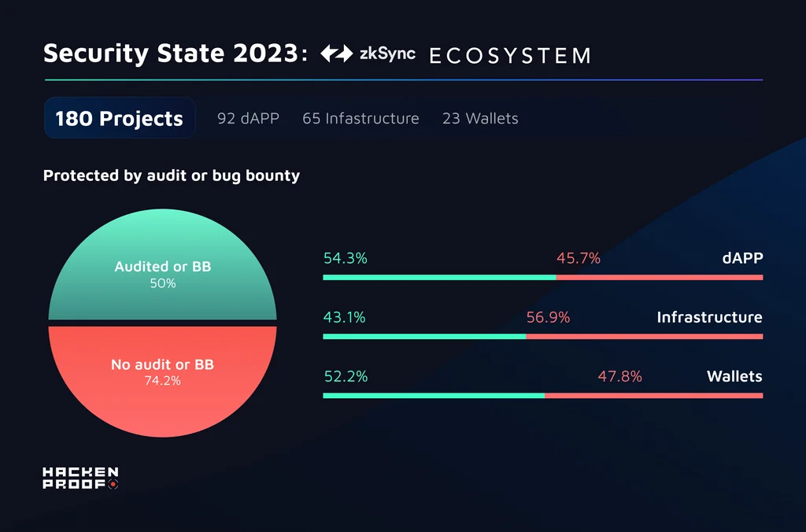806x532 pixels.
Task: Click the Protected by audit or bug bounty heading
Action: coord(172,175)
